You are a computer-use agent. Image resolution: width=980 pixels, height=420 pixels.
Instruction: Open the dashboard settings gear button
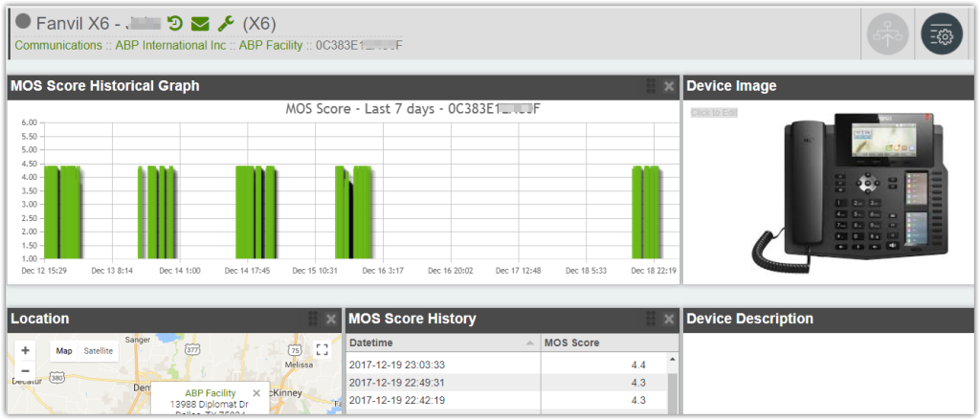tap(942, 34)
